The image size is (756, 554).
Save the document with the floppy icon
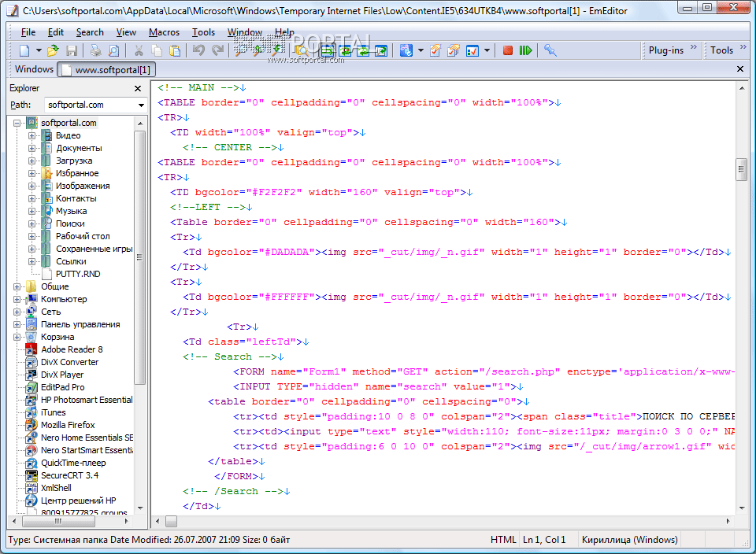[x=72, y=50]
